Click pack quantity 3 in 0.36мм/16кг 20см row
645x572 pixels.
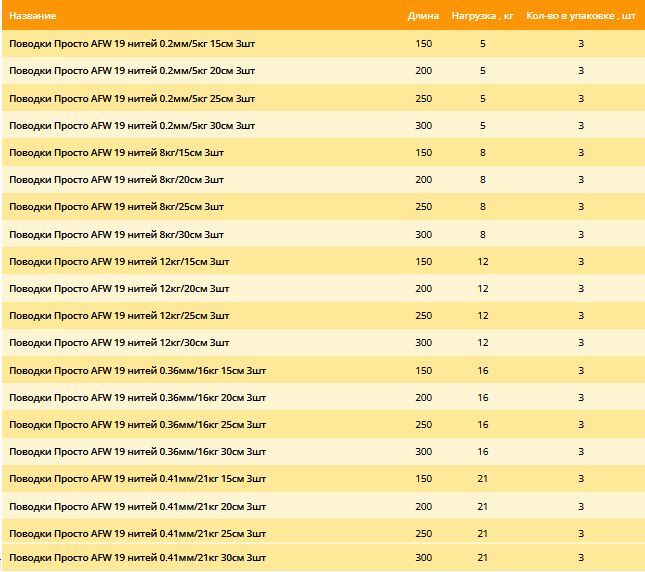tap(581, 398)
